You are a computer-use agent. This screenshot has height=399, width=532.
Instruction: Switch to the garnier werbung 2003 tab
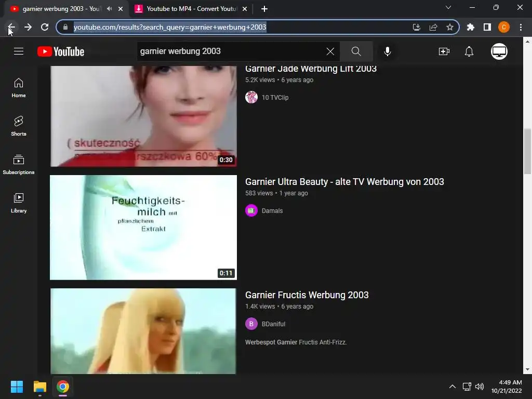[61, 9]
